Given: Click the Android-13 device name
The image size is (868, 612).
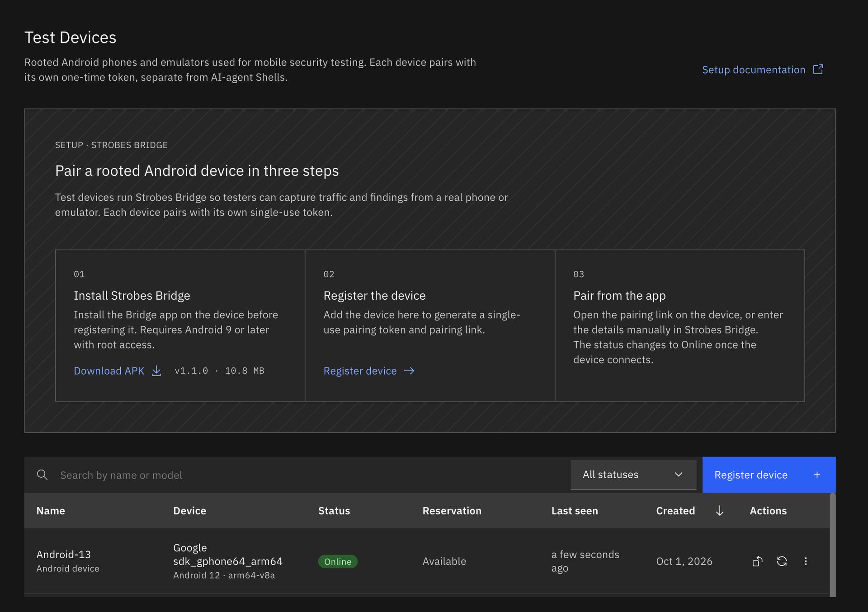Looking at the screenshot, I should click(63, 554).
